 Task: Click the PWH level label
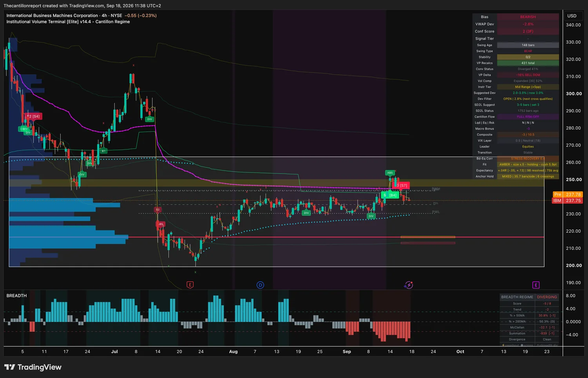(x=436, y=189)
